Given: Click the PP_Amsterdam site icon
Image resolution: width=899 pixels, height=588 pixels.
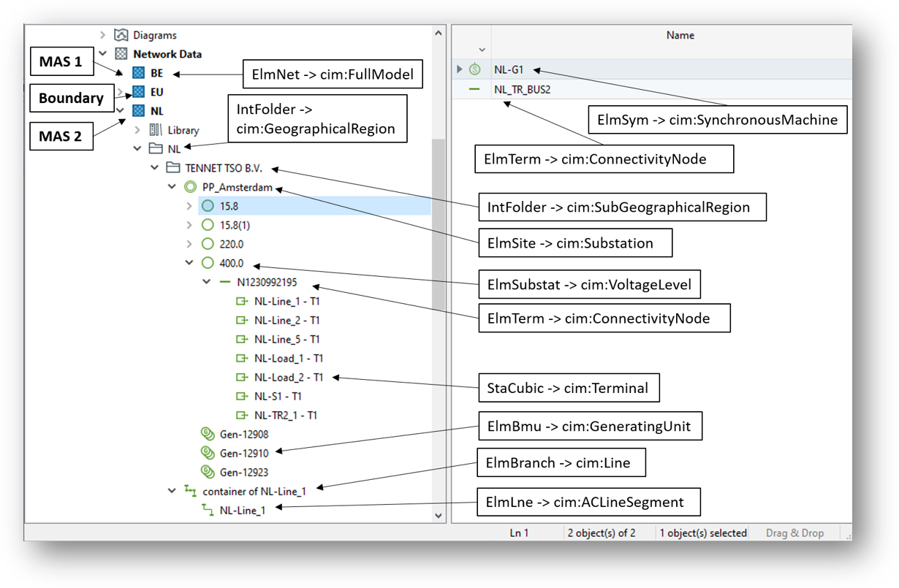Looking at the screenshot, I should [x=191, y=187].
